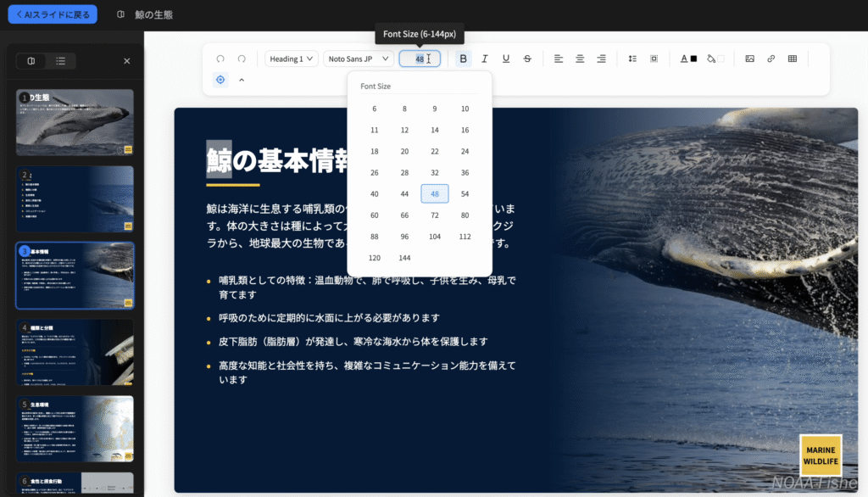Choose font size 6
This screenshot has height=497, width=868.
point(374,109)
